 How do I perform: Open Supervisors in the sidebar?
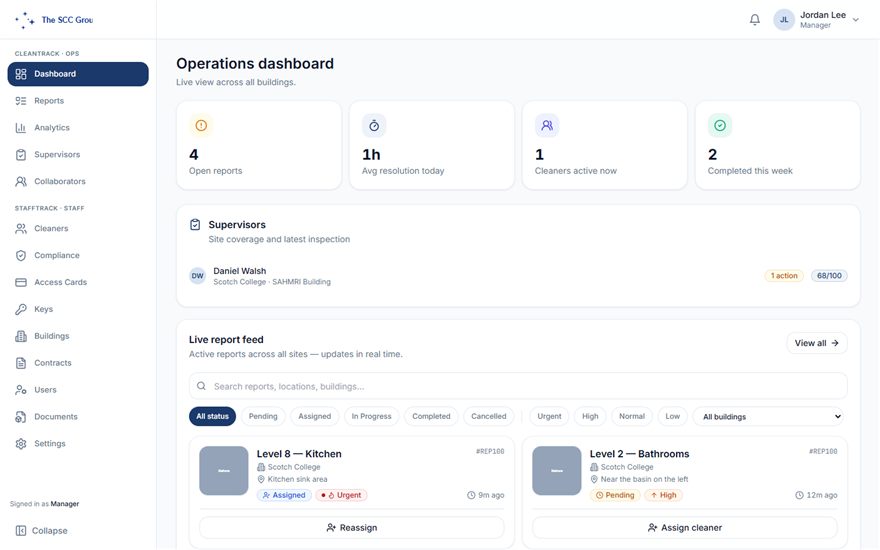pyautogui.click(x=78, y=155)
